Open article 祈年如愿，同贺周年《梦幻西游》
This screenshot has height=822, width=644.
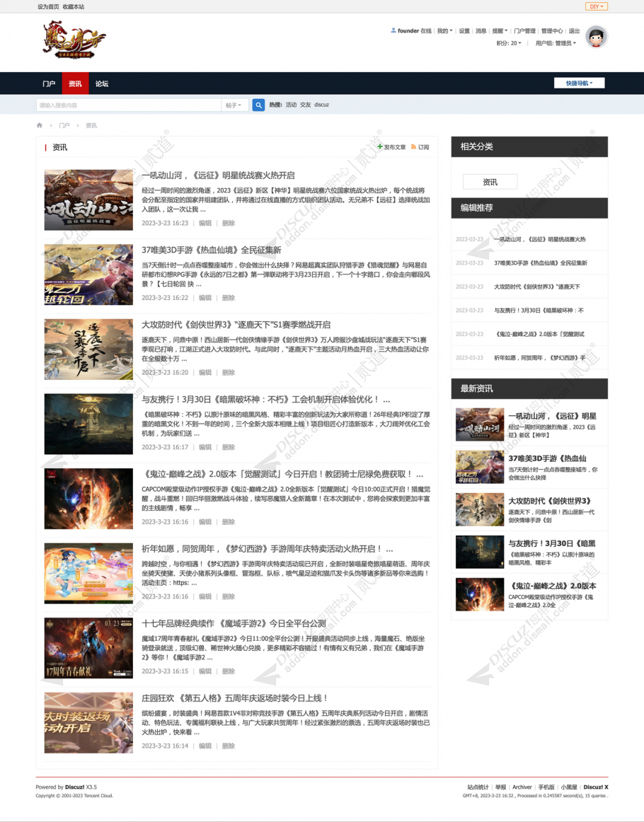(268, 549)
